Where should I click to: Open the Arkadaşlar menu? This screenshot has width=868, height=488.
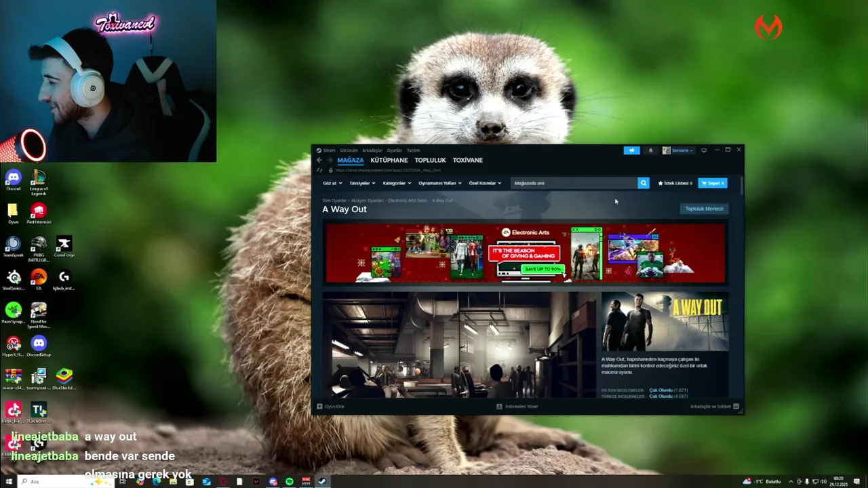click(372, 150)
